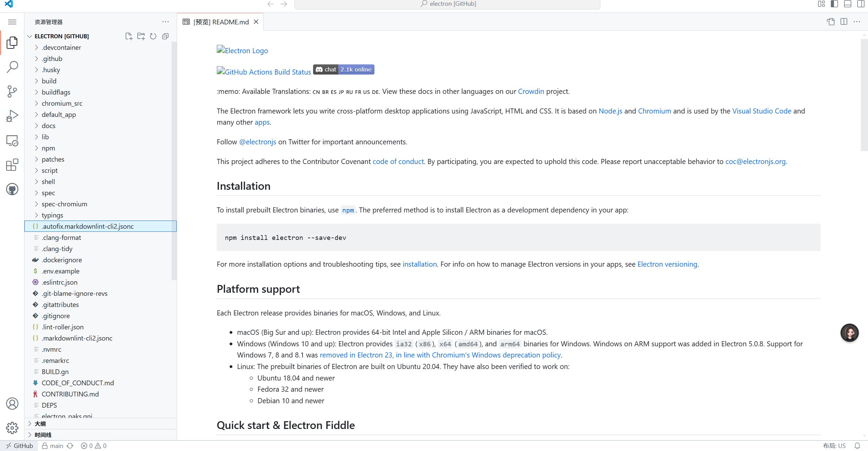Follow the code of conduct link
The width and height of the screenshot is (868, 451).
point(398,162)
